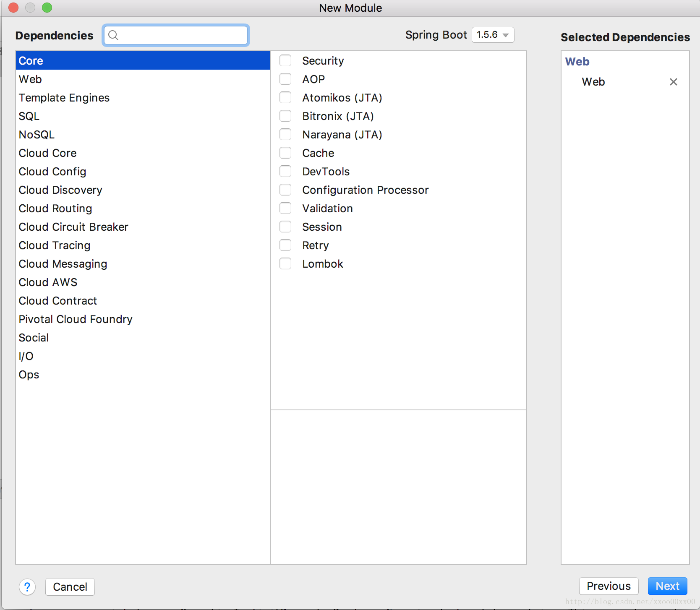The height and width of the screenshot is (610, 700).
Task: Open Cloud Circuit Breaker category
Action: click(143, 227)
